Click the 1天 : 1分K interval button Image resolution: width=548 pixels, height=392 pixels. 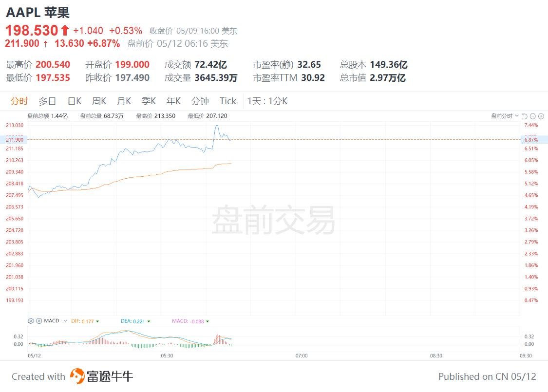point(267,101)
